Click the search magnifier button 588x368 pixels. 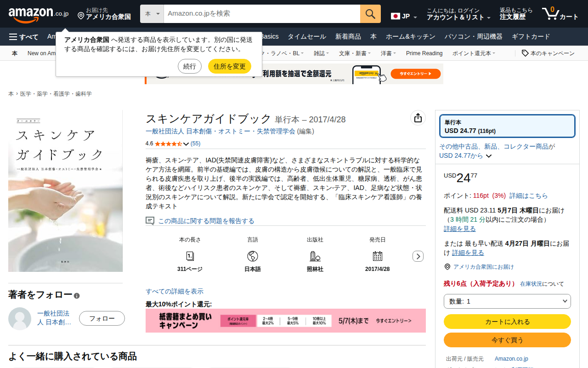(370, 14)
